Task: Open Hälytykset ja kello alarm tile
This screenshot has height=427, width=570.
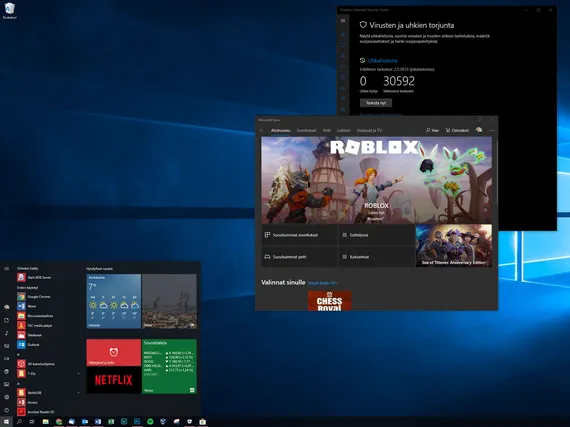Action: tap(114, 353)
